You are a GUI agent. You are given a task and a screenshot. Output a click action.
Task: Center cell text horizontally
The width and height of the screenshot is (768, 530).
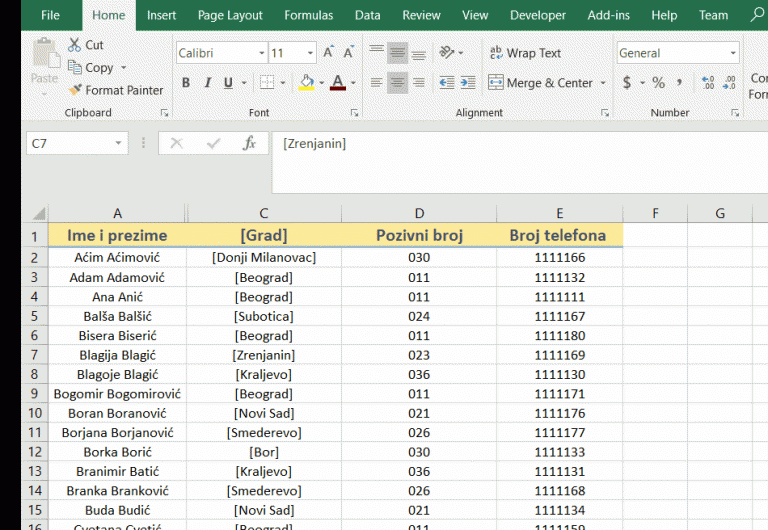tap(397, 82)
